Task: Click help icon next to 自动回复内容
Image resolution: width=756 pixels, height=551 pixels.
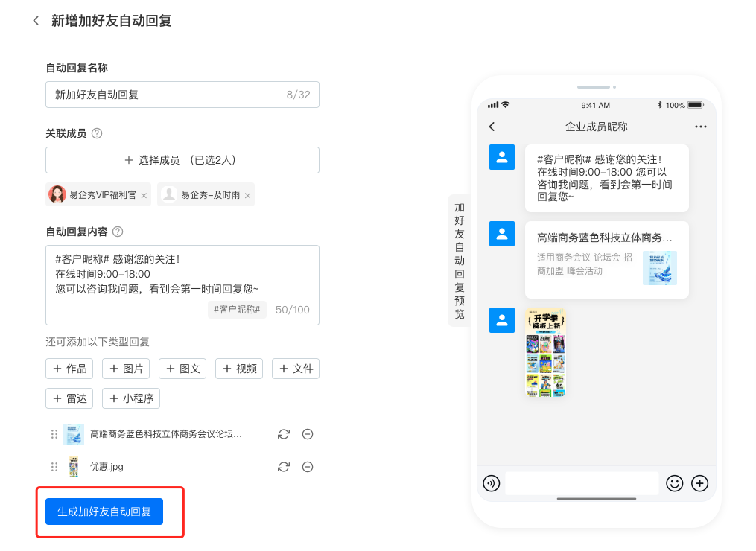Action: pos(117,232)
